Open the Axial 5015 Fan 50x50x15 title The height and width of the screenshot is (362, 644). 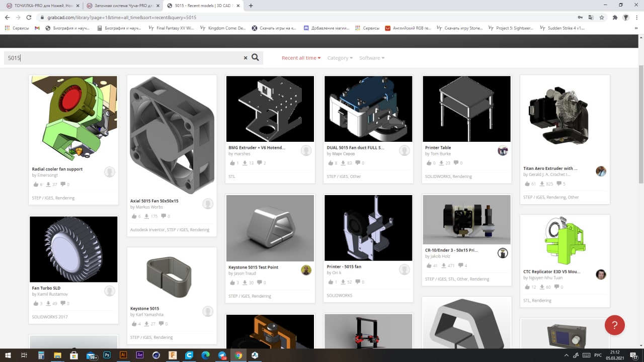coord(154,201)
